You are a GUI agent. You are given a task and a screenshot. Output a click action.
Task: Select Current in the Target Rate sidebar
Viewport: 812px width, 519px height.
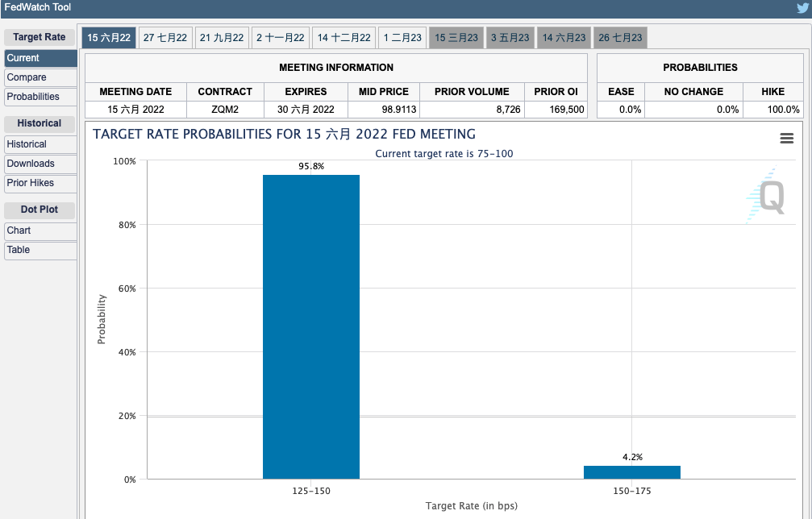[41, 58]
